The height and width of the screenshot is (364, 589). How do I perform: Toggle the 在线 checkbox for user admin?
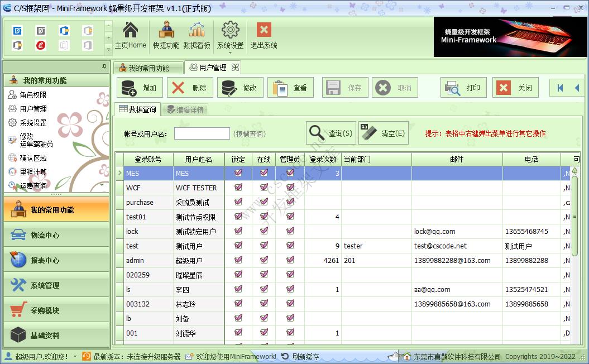[x=263, y=260]
